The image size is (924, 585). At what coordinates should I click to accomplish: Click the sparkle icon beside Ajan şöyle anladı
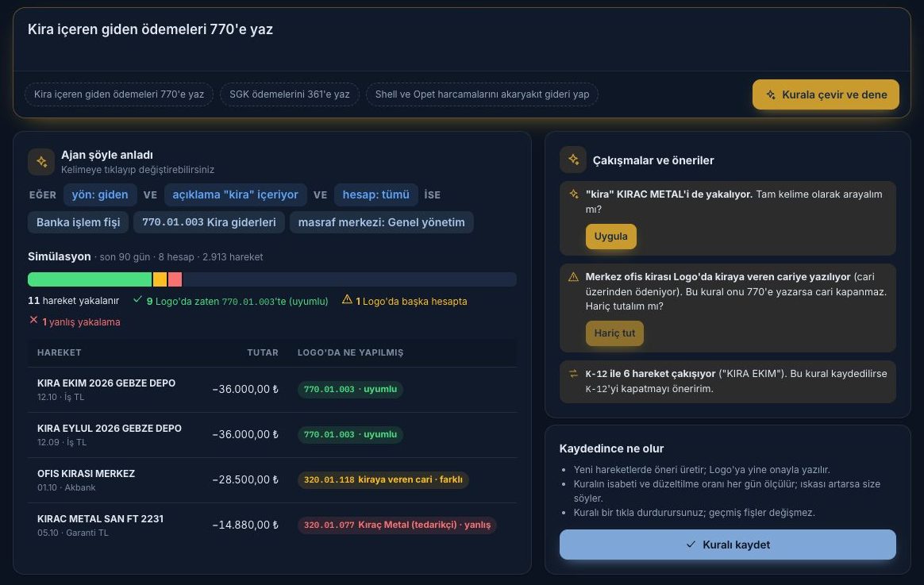pyautogui.click(x=41, y=161)
